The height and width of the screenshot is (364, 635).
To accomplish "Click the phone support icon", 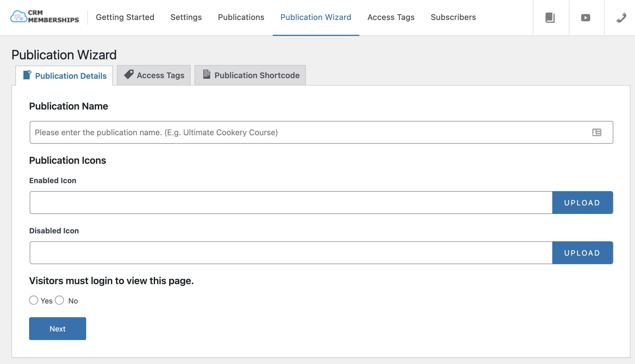I will (621, 18).
